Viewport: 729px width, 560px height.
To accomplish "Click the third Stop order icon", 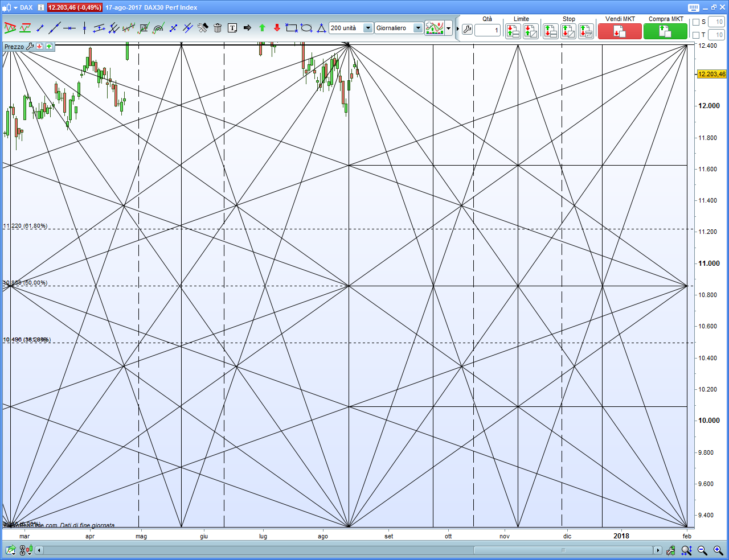I will click(585, 31).
